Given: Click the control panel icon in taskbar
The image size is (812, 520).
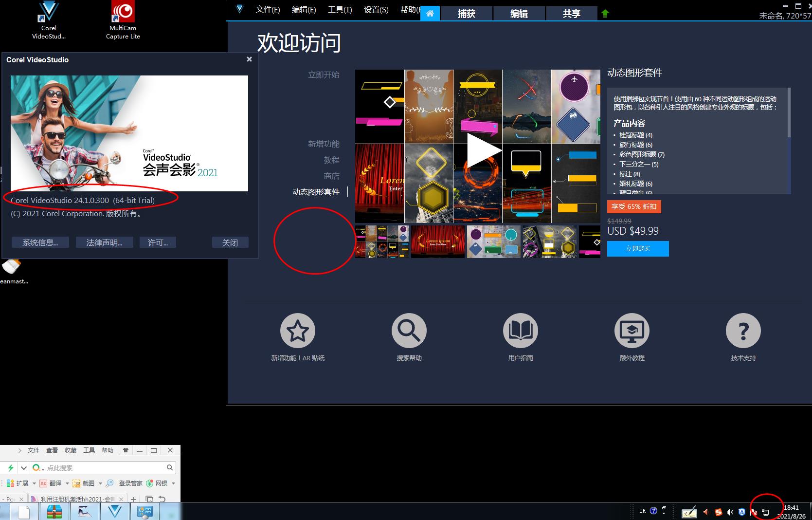Looking at the screenshot, I should tap(145, 512).
